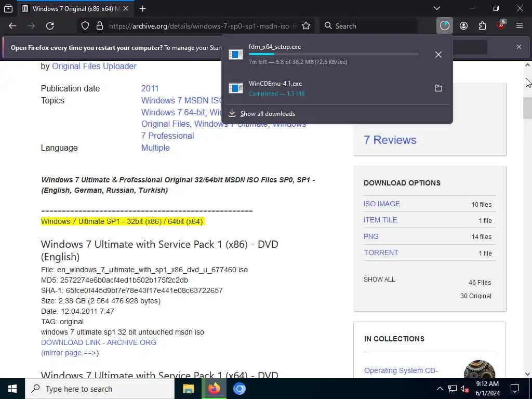Click the File: en_windows_7_ultimate_with_sp1_x86 iso name
The image size is (532, 399).
coord(144,270)
